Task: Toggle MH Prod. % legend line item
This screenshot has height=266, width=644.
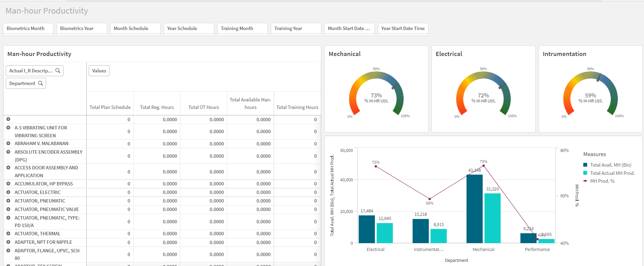Action: coord(602,181)
